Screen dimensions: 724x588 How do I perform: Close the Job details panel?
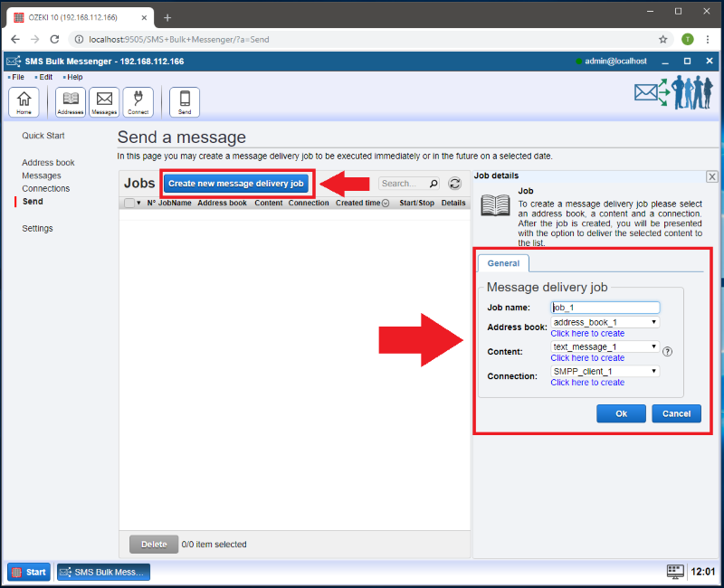[712, 177]
